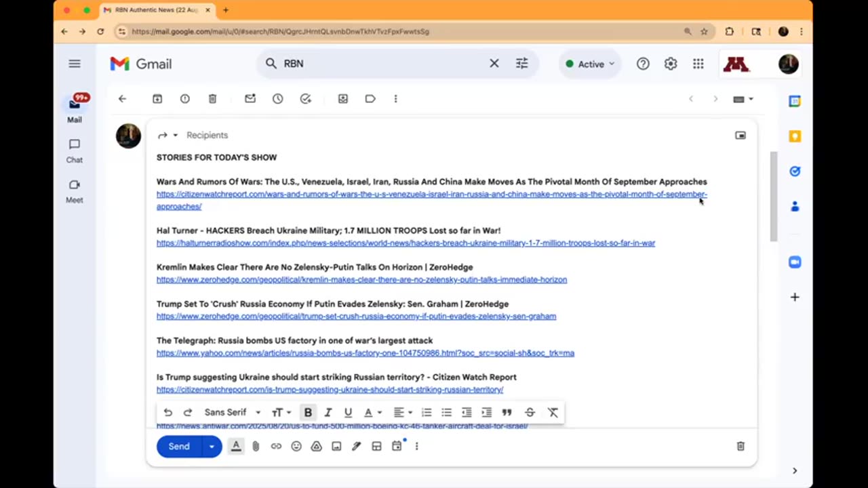This screenshot has width=868, height=488.
Task: Indent less in the compose toolbar
Action: 467,412
